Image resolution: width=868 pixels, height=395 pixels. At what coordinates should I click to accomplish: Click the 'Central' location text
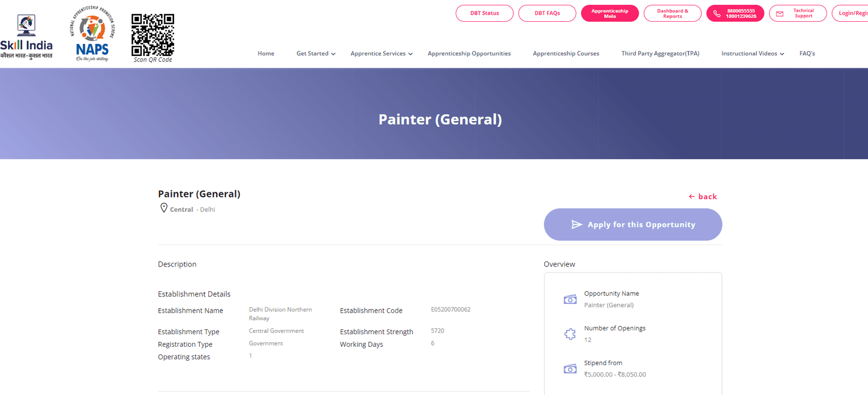pyautogui.click(x=181, y=209)
